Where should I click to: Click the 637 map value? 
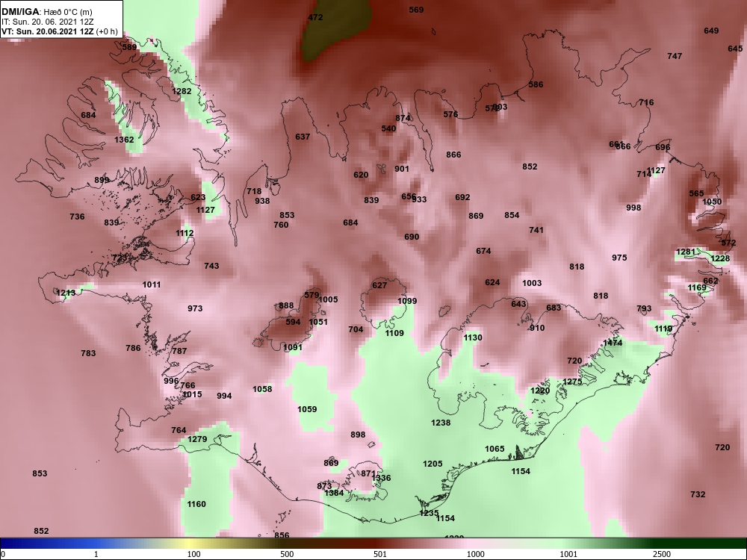click(x=303, y=137)
